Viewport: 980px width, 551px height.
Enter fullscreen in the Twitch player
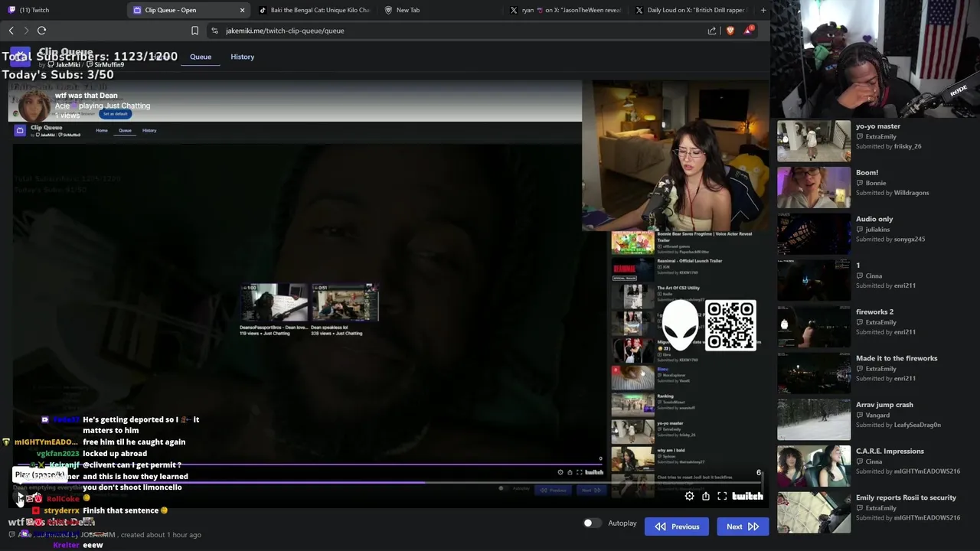(x=722, y=496)
